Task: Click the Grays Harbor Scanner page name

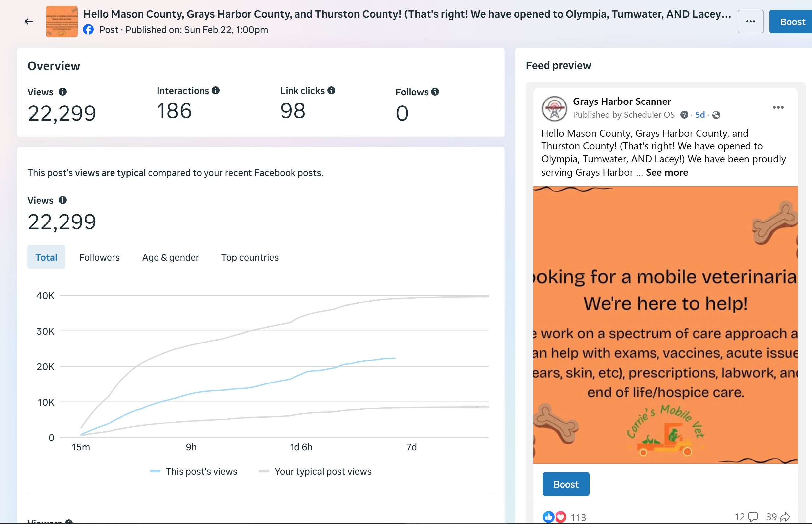Action: [622, 101]
